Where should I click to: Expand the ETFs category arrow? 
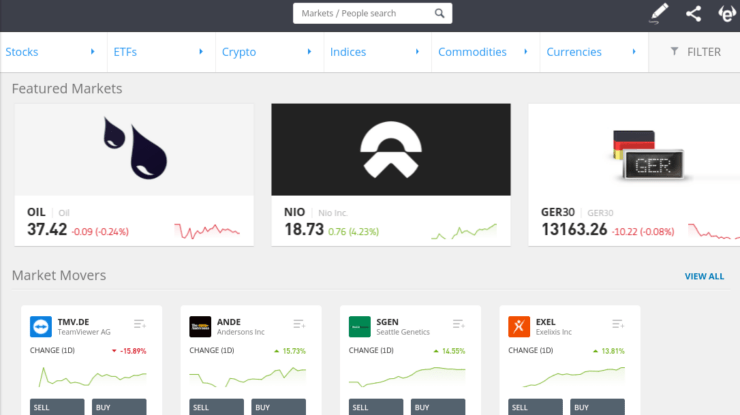pos(201,51)
